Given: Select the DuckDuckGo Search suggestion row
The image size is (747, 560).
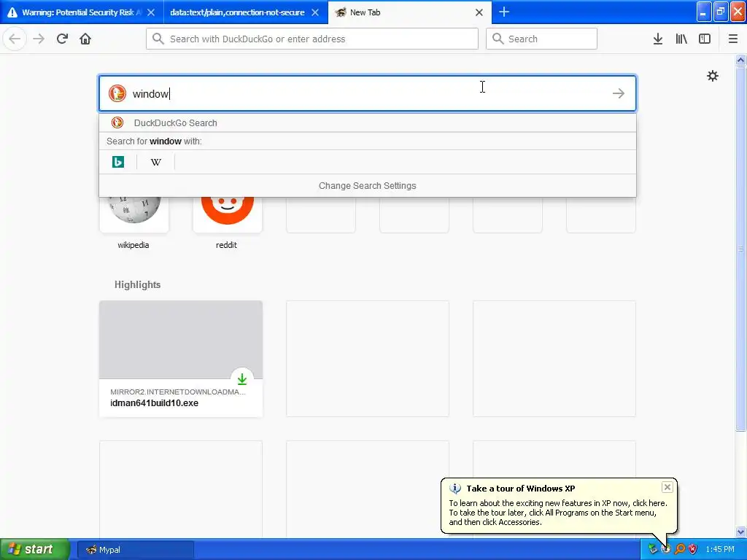Looking at the screenshot, I should click(x=368, y=122).
